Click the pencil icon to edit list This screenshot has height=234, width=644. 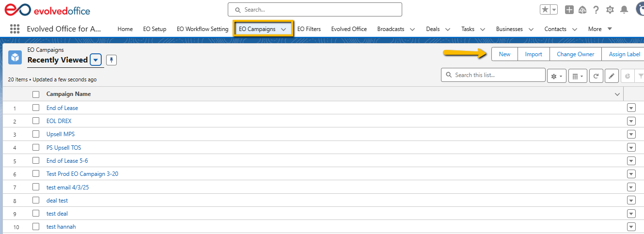click(612, 76)
